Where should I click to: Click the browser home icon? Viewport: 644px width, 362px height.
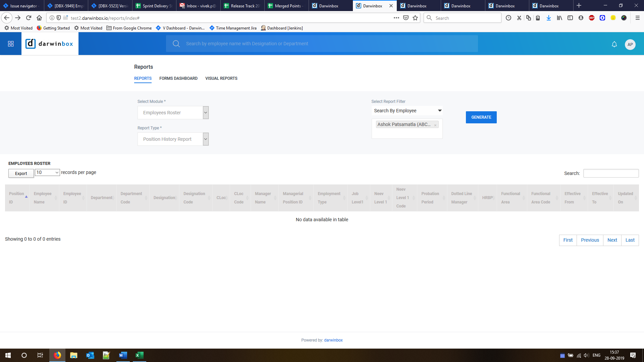(x=39, y=18)
